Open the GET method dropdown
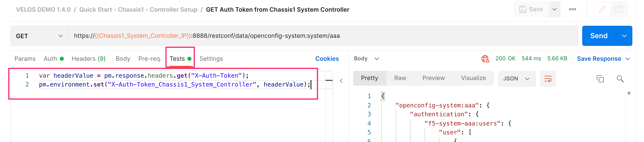 [x=40, y=36]
